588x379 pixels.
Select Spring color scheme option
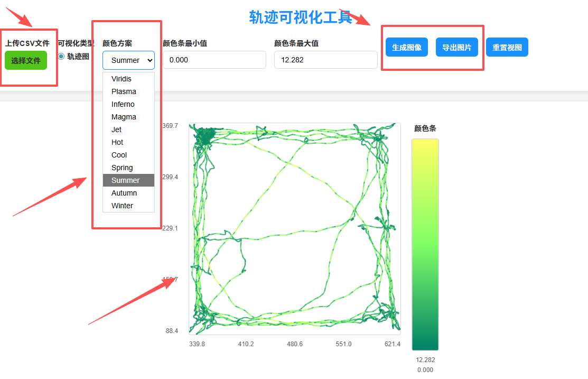122,168
